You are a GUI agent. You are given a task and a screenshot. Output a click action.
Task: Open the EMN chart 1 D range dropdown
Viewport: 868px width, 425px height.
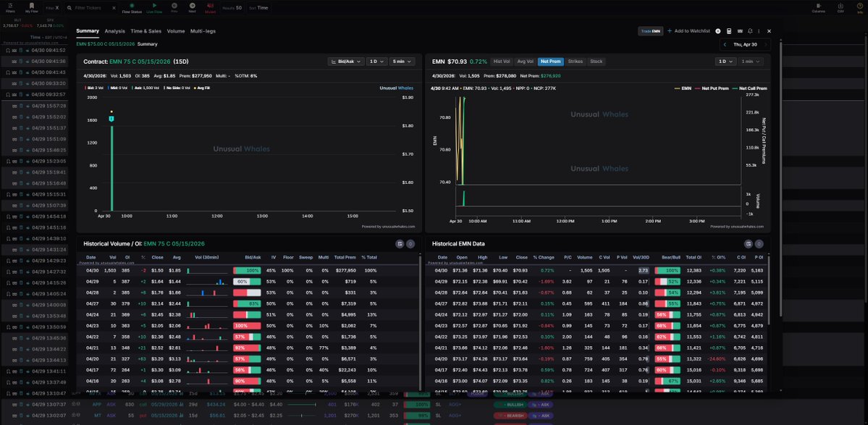[725, 62]
